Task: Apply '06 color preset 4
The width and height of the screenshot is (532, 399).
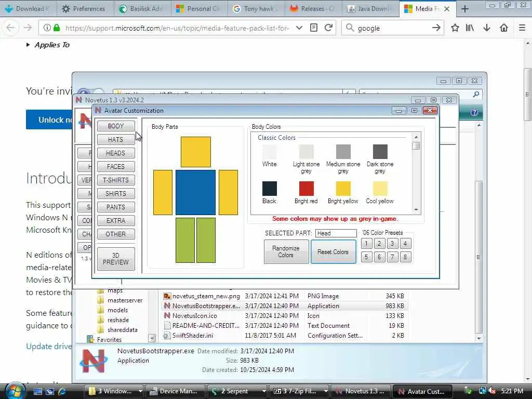Action: tap(405, 243)
